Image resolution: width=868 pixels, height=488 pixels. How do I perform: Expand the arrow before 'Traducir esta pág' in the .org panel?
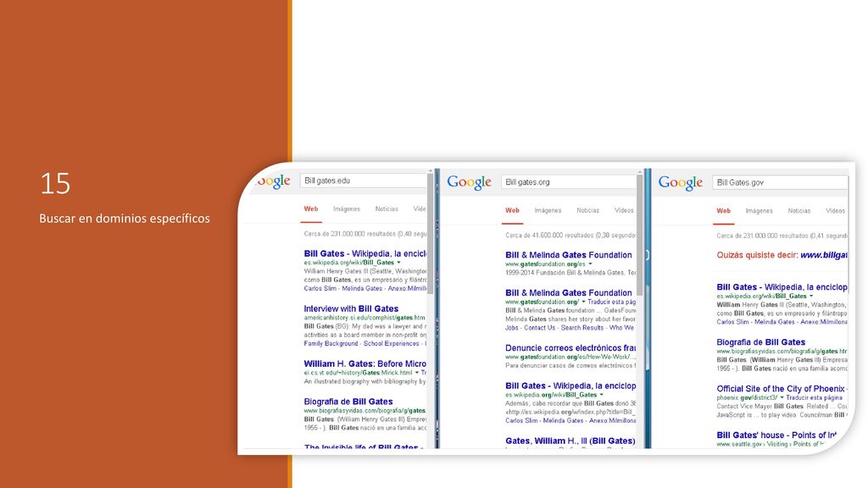pyautogui.click(x=583, y=302)
